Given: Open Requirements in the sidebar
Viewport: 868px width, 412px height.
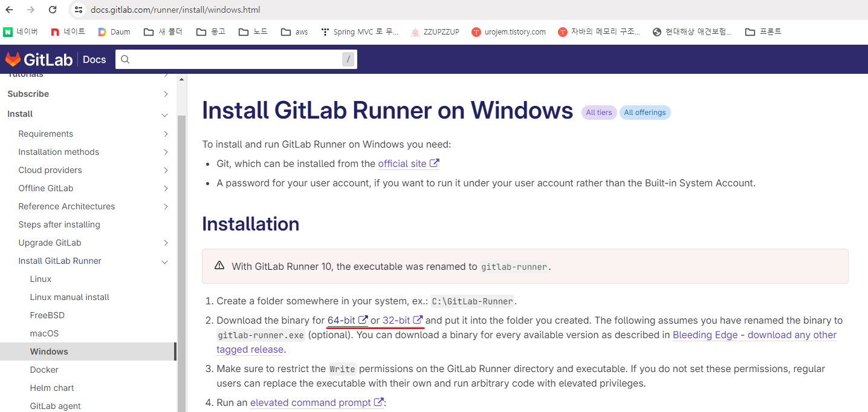Looking at the screenshot, I should 45,134.
